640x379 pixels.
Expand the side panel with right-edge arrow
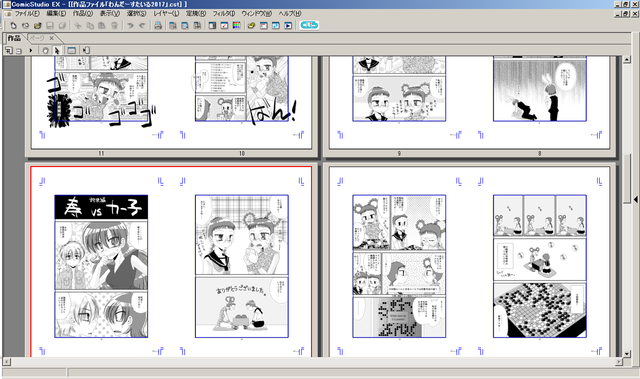(x=636, y=199)
